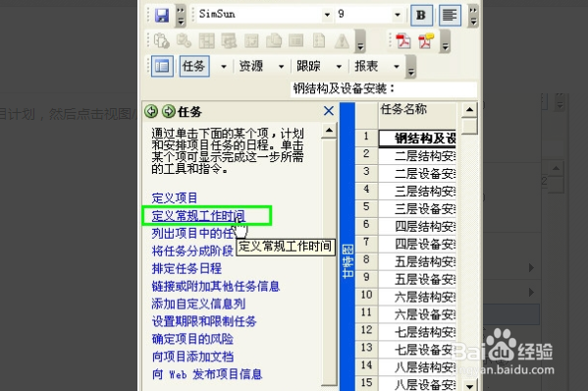This screenshot has height=391, width=588.
Task: Toggle the Align Left button
Action: point(450,15)
